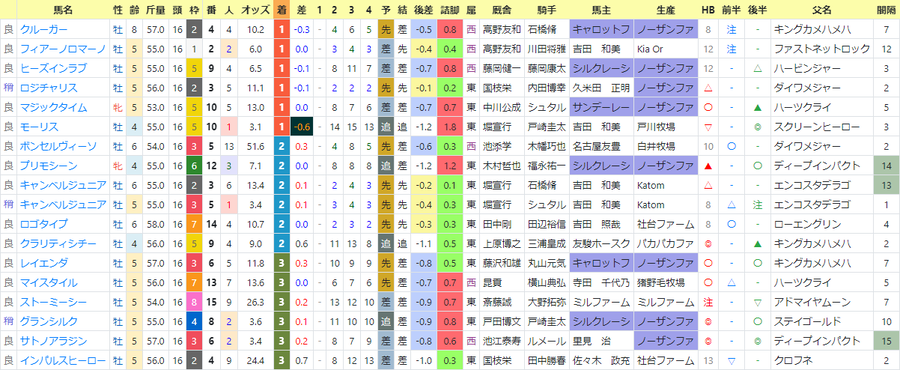Viewport: 900px width, 370px height.
Task: Select trainer 戸田博文
Action: click(502, 322)
